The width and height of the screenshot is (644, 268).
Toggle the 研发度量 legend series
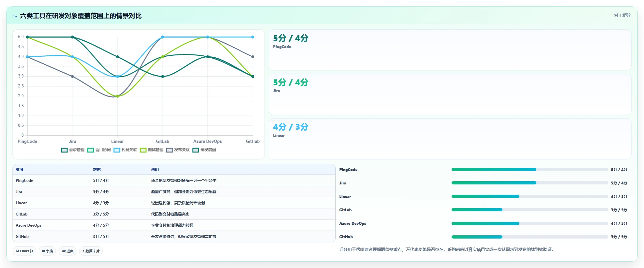[204, 150]
